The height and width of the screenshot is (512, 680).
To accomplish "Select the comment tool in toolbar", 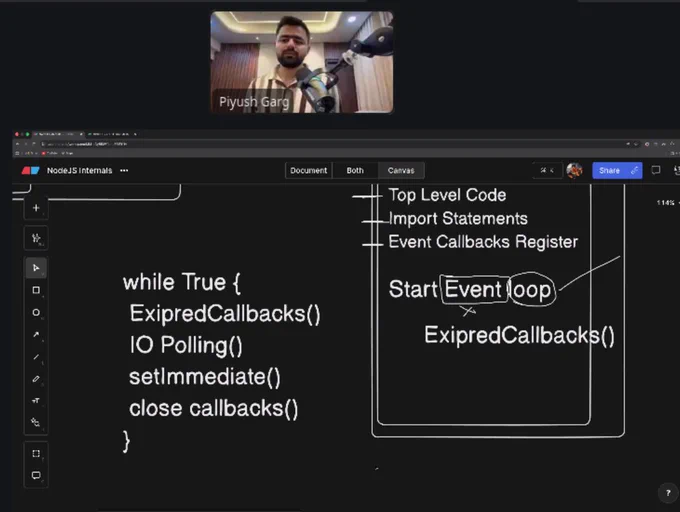I will coord(36,475).
